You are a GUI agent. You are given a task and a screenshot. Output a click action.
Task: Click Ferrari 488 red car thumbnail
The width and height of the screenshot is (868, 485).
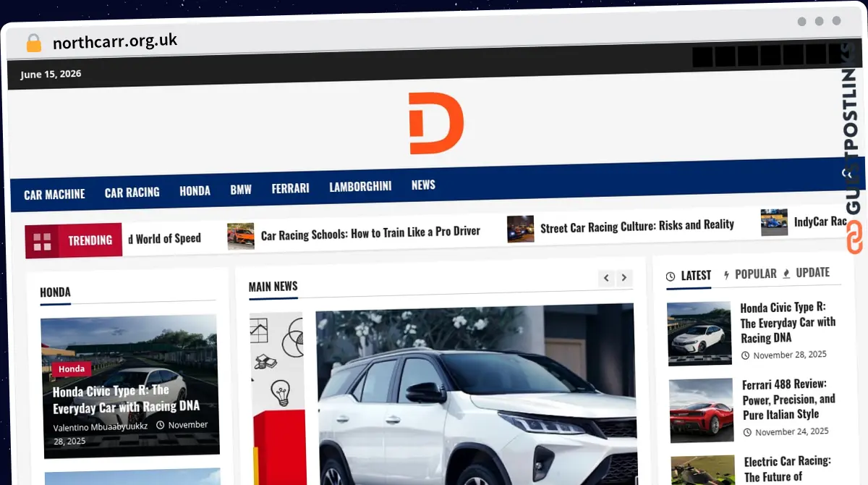click(x=702, y=410)
